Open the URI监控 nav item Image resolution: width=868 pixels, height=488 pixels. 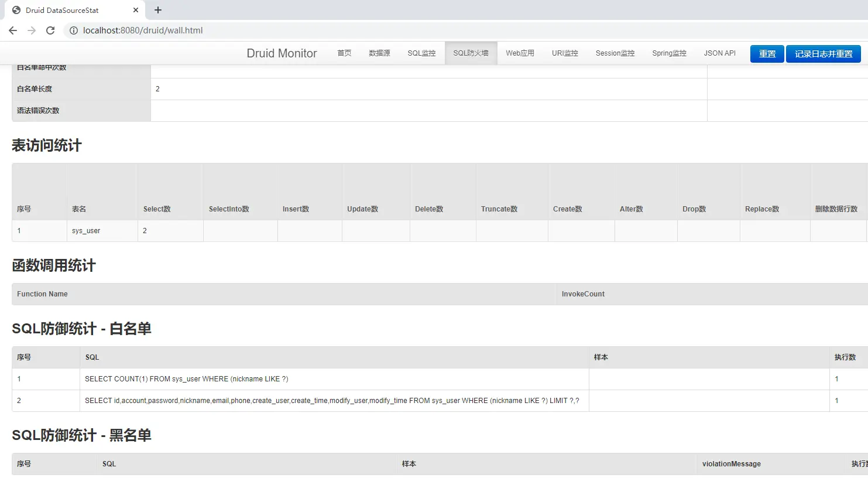click(565, 53)
